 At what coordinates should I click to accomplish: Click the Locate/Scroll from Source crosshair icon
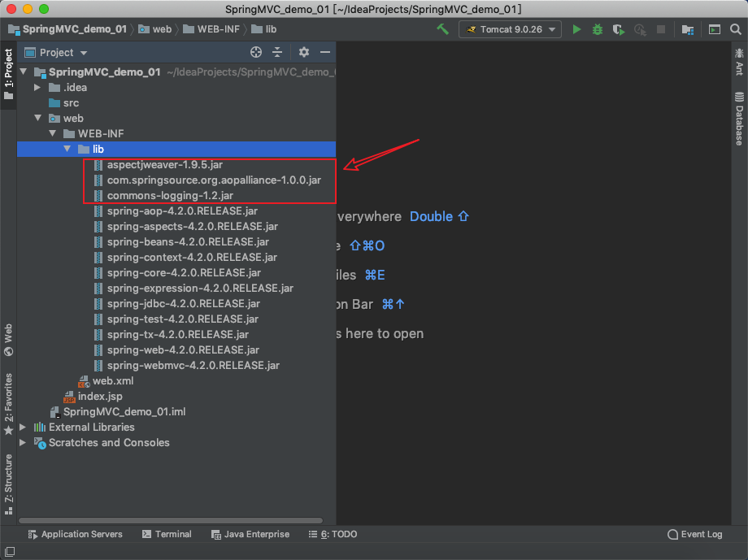coord(255,52)
